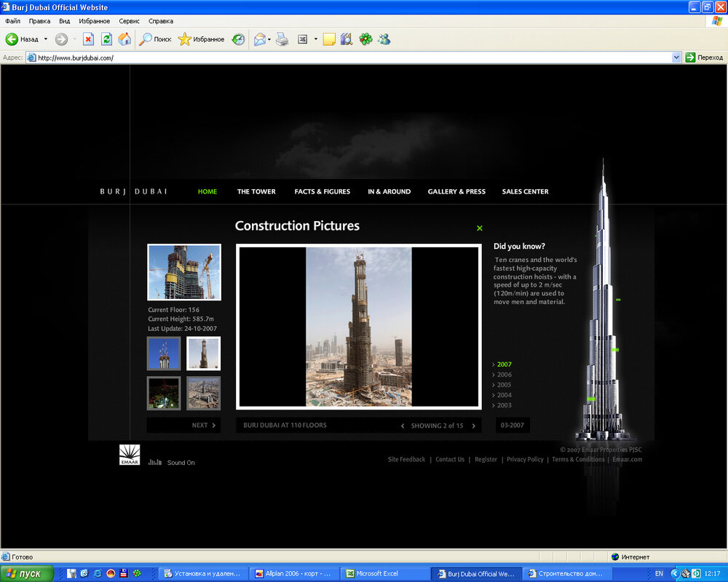Click the NEXT button below the thumbnails
This screenshot has height=582, width=728.
[202, 425]
